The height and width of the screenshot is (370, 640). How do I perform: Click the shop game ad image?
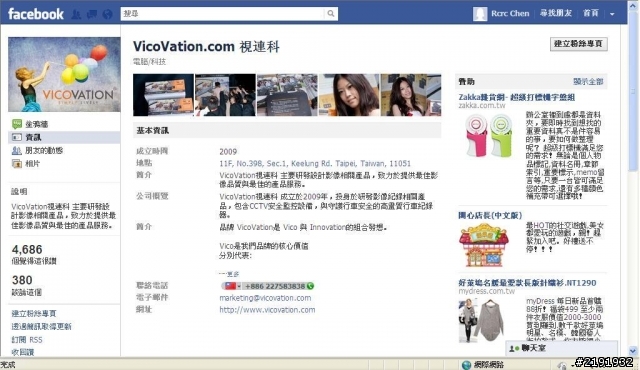click(484, 245)
